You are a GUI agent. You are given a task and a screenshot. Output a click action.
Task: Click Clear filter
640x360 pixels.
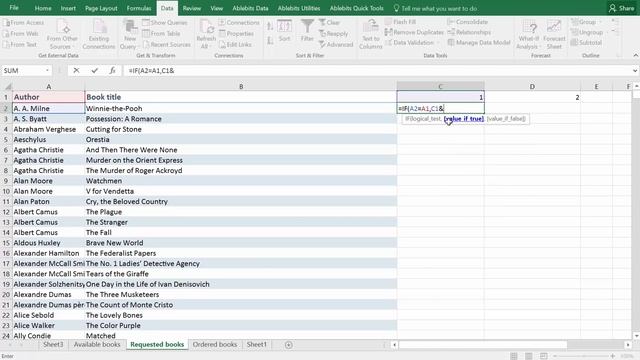tap(329, 23)
